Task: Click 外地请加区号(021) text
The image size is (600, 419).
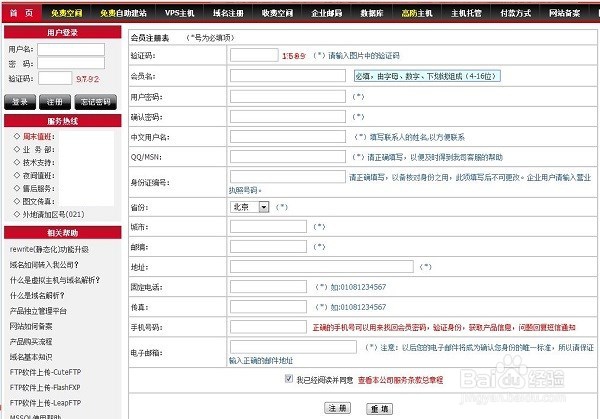Action: [x=53, y=214]
